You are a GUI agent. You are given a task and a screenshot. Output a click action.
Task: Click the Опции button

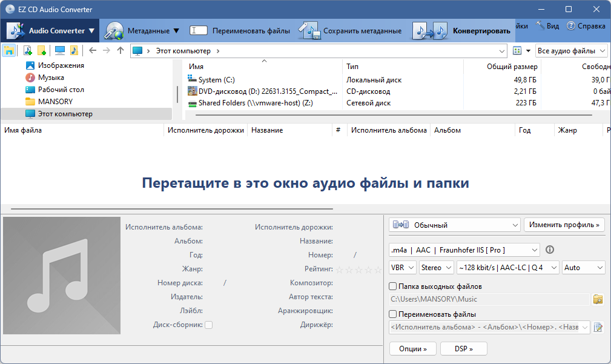tap(413, 349)
